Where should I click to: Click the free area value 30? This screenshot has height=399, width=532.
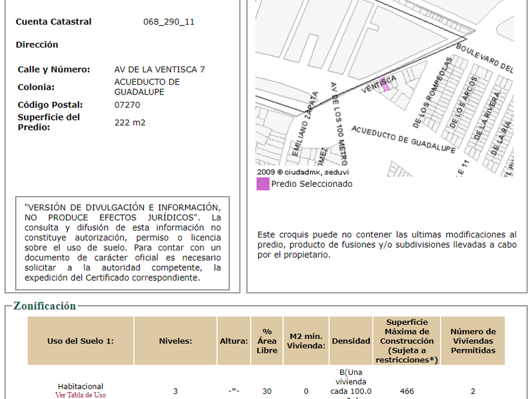pyautogui.click(x=267, y=391)
